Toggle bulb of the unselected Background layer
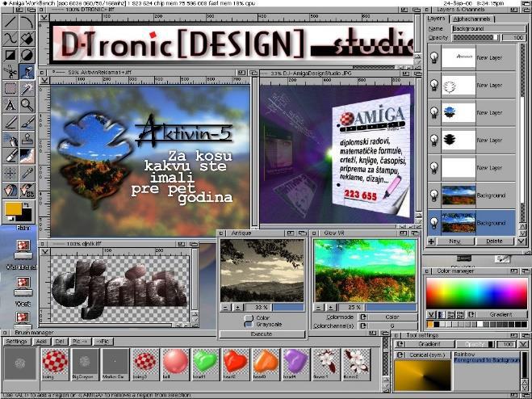The height and width of the screenshot is (399, 532). [434, 195]
